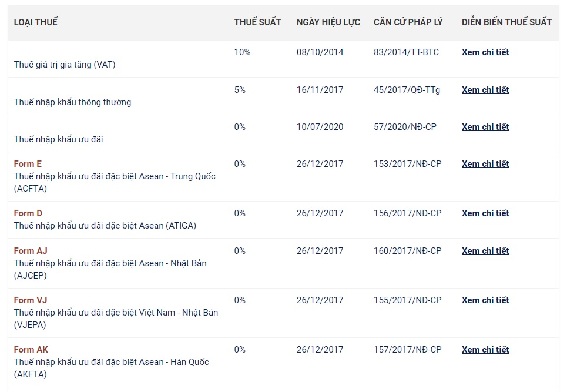The image size is (567, 392).
Task: Open "Xem chi tiết" for Thuế nhập khẩu ưu đãi
Action: [x=485, y=127]
